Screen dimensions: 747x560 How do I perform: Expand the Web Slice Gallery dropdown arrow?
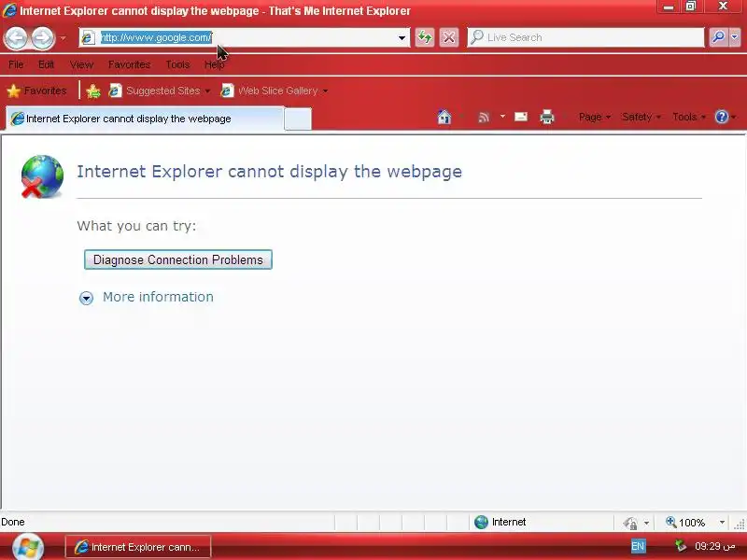click(325, 91)
